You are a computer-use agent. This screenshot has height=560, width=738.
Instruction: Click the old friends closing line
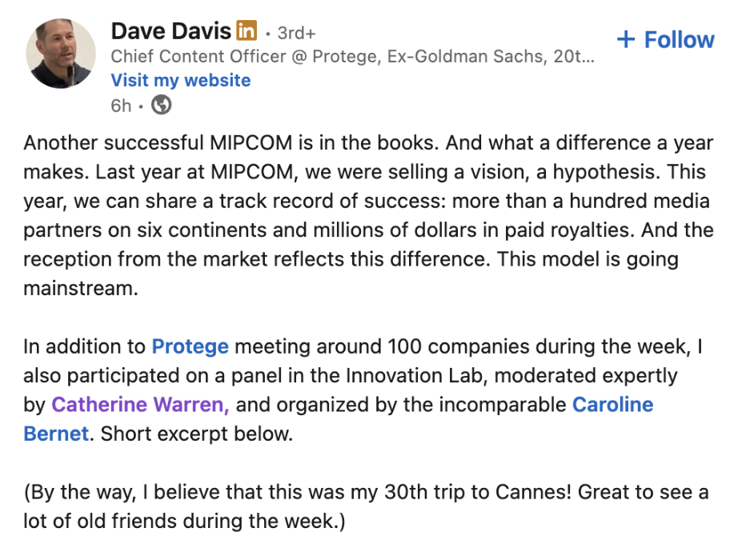click(184, 521)
